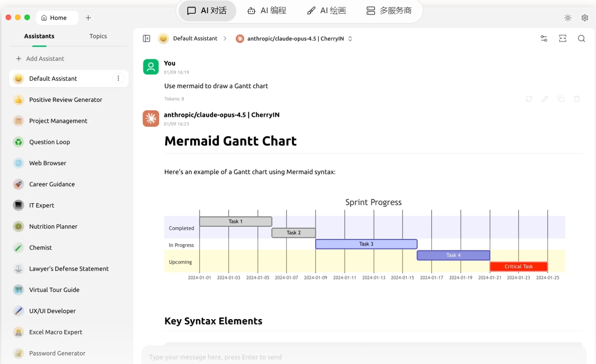596x364 pixels.
Task: Open the chat settings sliders icon
Action: pyautogui.click(x=544, y=39)
